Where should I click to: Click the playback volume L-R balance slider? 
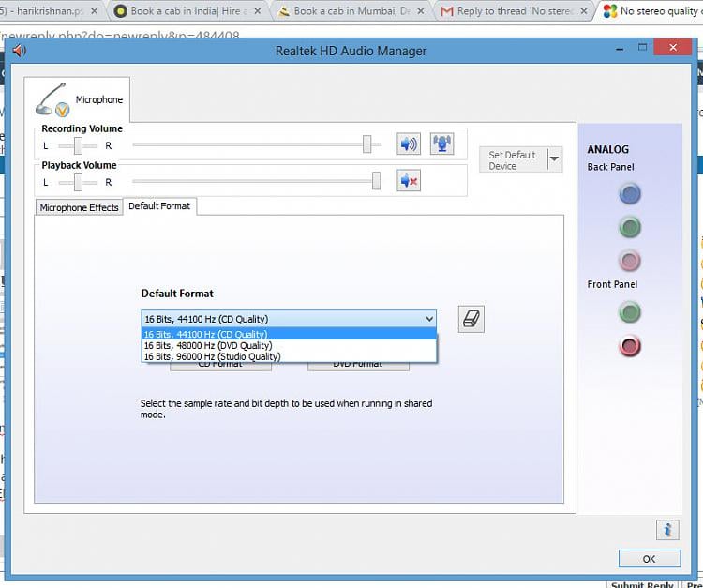78,183
